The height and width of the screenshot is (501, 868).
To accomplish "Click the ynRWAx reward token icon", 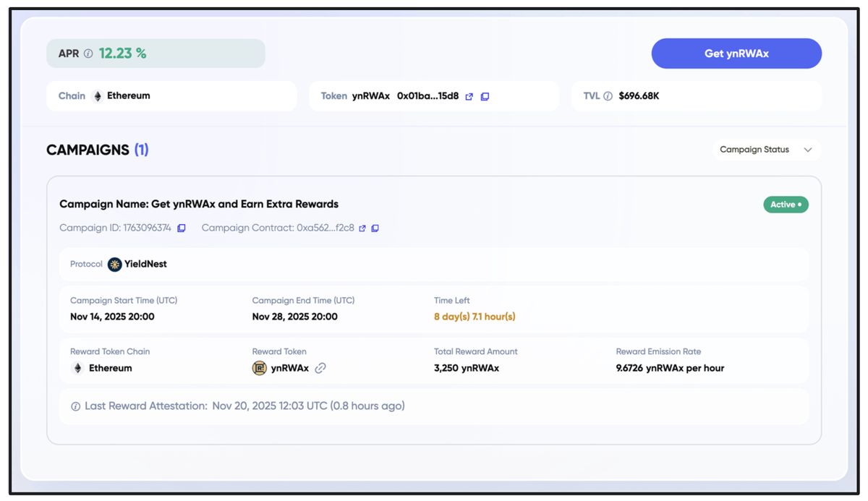I will pos(260,367).
